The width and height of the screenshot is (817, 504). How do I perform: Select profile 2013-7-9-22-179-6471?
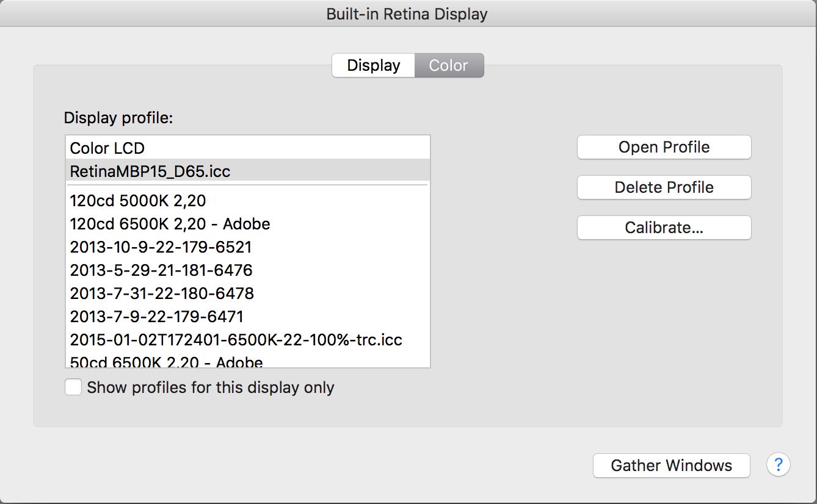[x=156, y=317]
